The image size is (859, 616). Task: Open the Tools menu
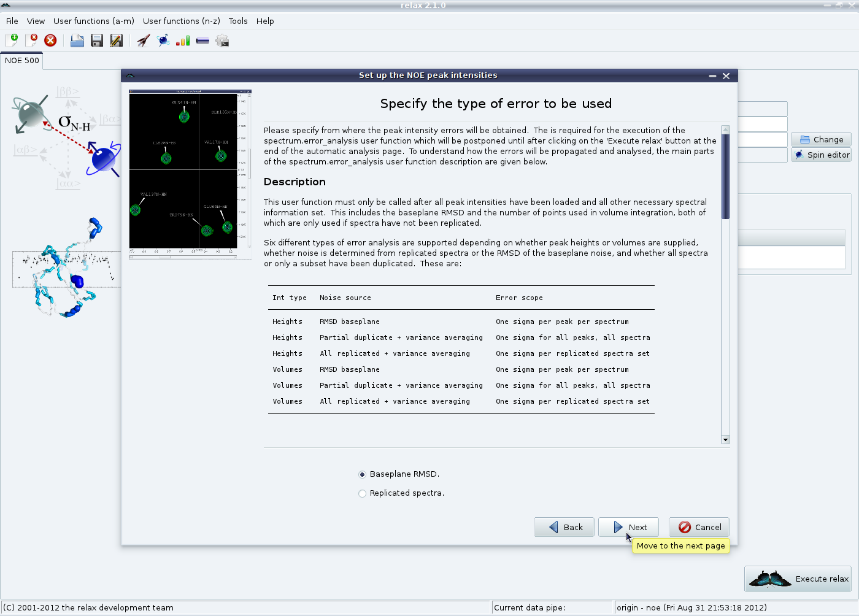click(x=238, y=21)
